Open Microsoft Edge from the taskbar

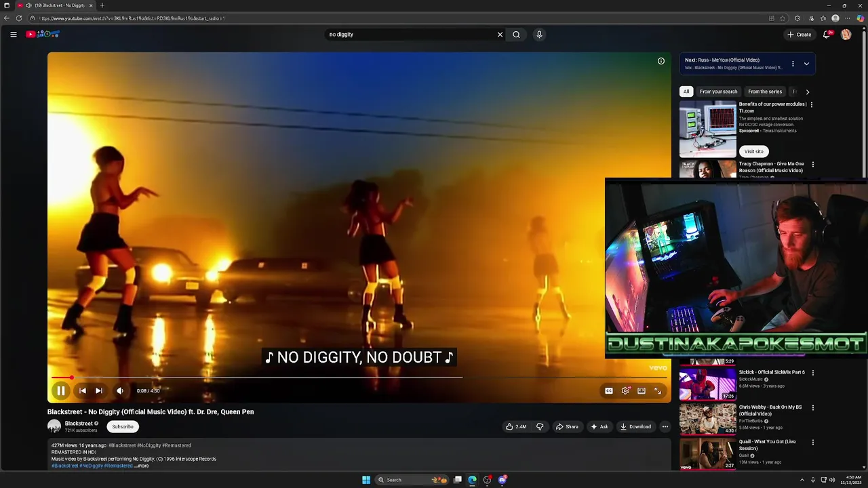[473, 480]
